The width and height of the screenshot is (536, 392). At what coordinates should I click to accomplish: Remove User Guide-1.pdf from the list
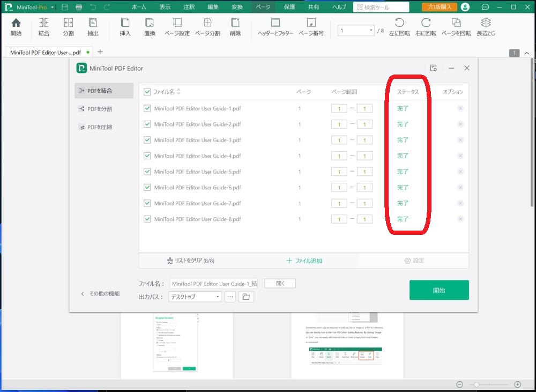(x=460, y=108)
